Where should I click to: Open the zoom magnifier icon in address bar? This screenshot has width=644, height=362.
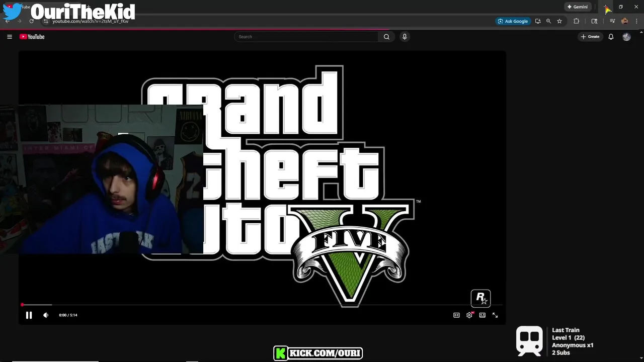[x=548, y=21]
